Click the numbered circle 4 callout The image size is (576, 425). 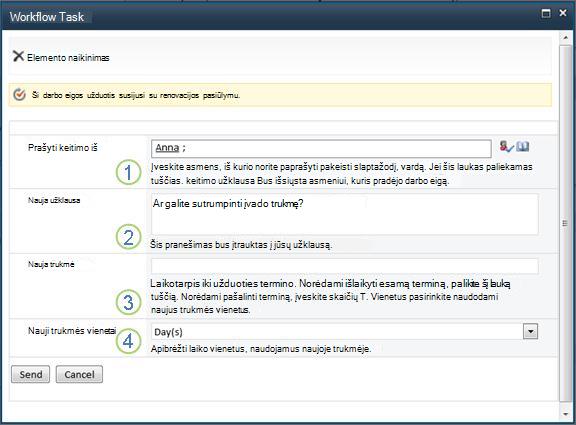pyautogui.click(x=128, y=341)
